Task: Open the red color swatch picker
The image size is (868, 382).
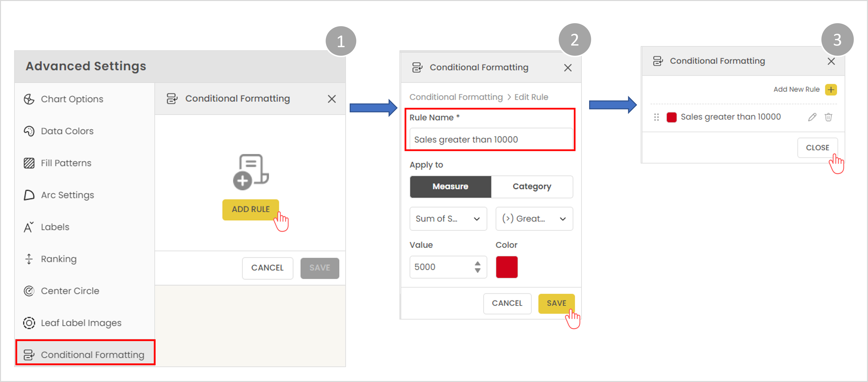Action: pos(507,267)
